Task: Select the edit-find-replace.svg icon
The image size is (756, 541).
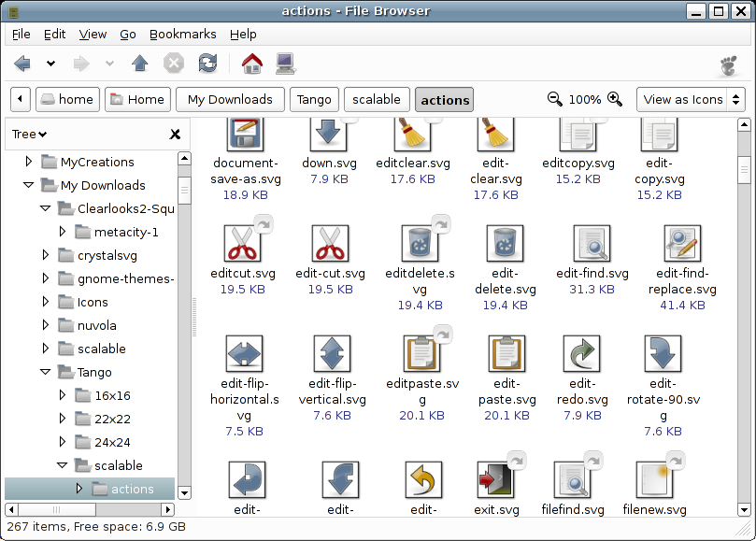Action: (x=682, y=244)
